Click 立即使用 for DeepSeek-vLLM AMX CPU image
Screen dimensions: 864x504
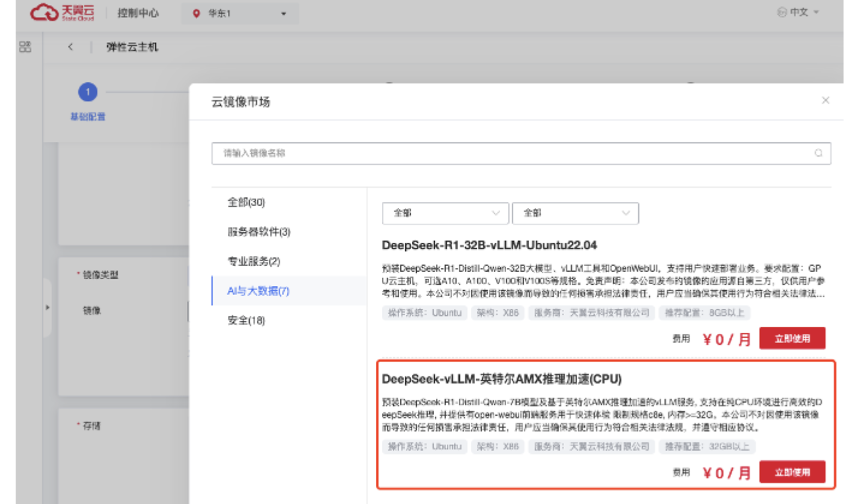[792, 472]
